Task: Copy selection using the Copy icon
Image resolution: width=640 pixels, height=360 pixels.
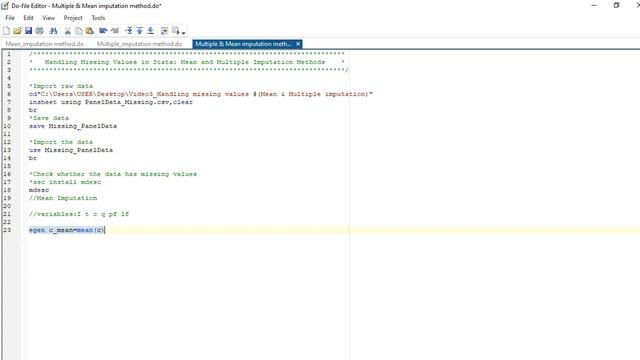Action: 79,31
